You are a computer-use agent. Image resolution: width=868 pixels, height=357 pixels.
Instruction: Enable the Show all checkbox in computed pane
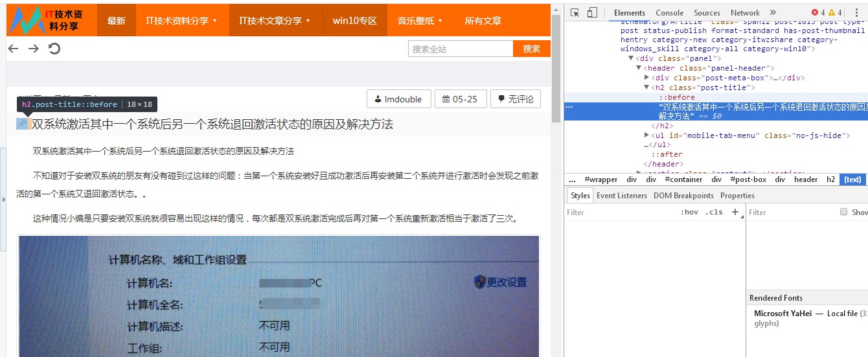tap(843, 212)
